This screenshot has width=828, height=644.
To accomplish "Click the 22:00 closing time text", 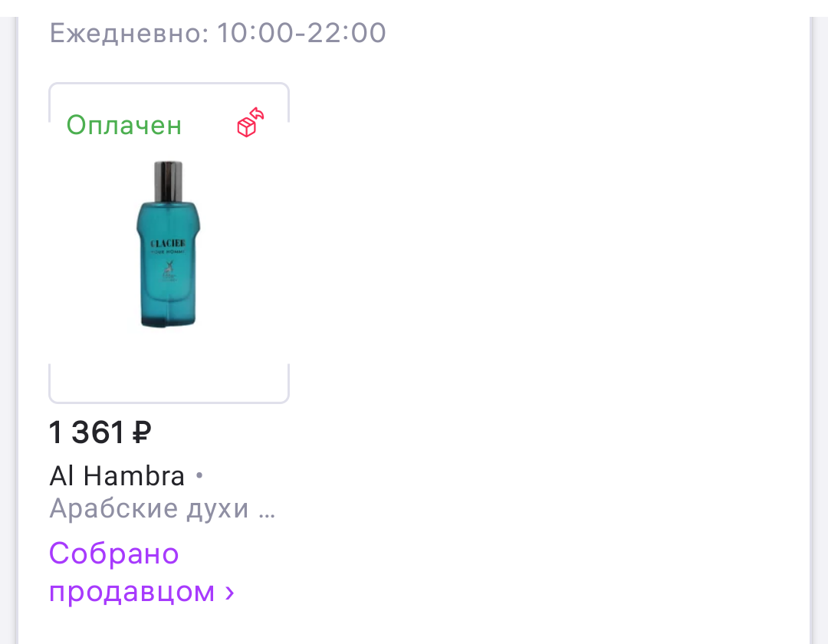I will pos(347,33).
